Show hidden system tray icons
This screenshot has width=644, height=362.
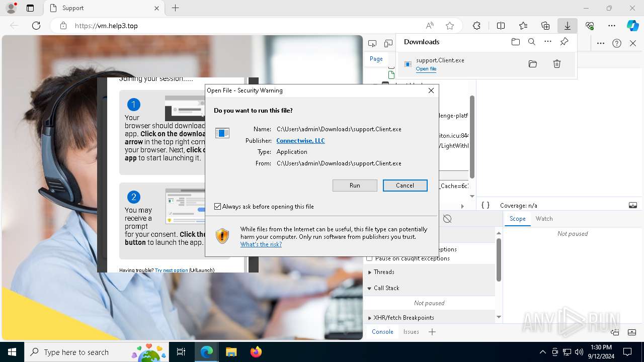542,352
